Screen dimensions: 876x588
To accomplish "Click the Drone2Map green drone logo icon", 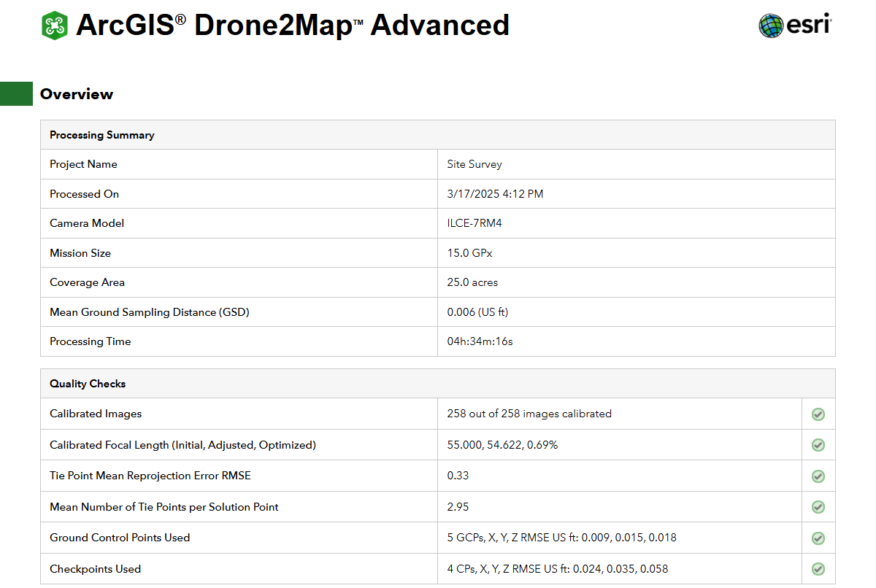I will click(55, 26).
